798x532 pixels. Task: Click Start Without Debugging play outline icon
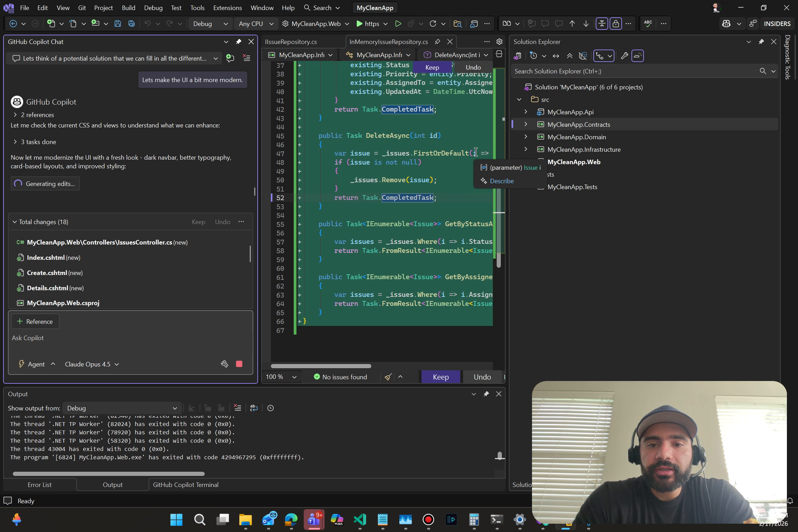click(x=398, y=24)
